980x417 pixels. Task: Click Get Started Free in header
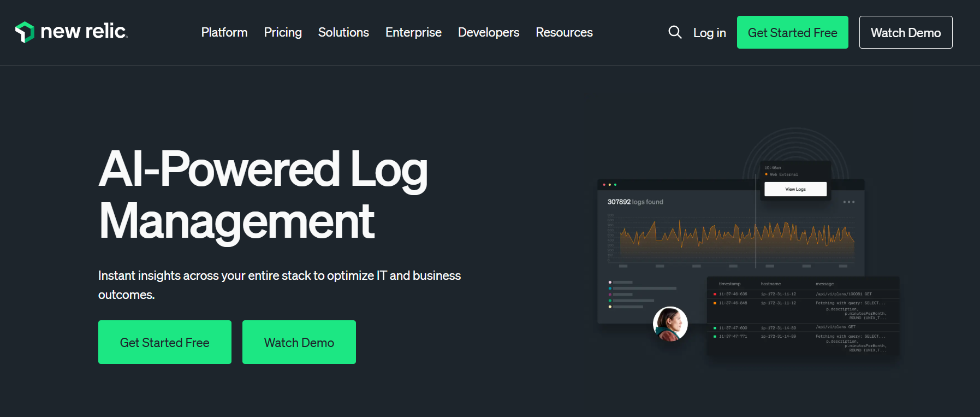[x=792, y=32]
